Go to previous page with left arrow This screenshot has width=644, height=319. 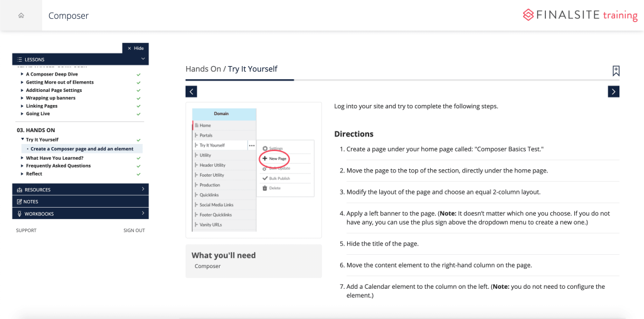(191, 92)
